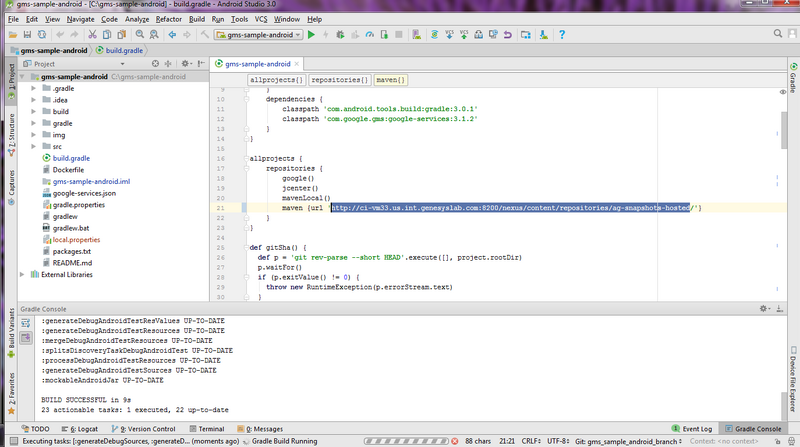The height and width of the screenshot is (447, 800).
Task: Click VCS Update Project icon
Action: (449, 35)
